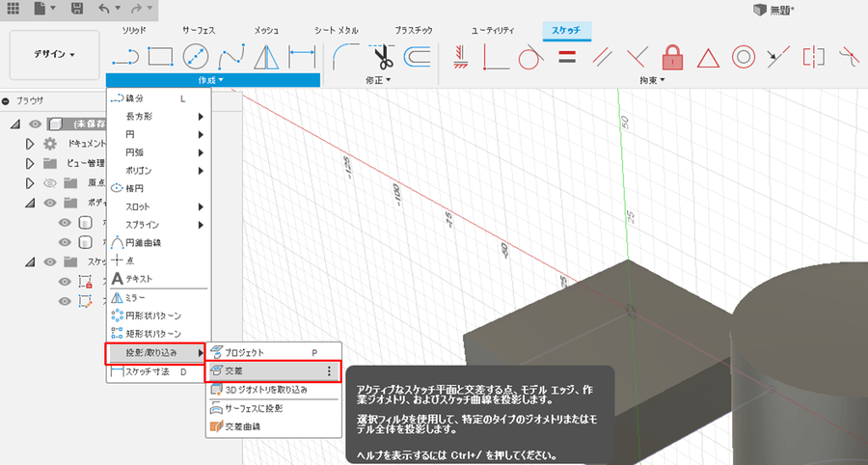
Task: Expand the ドキュメント設定 tree node
Action: point(30,144)
